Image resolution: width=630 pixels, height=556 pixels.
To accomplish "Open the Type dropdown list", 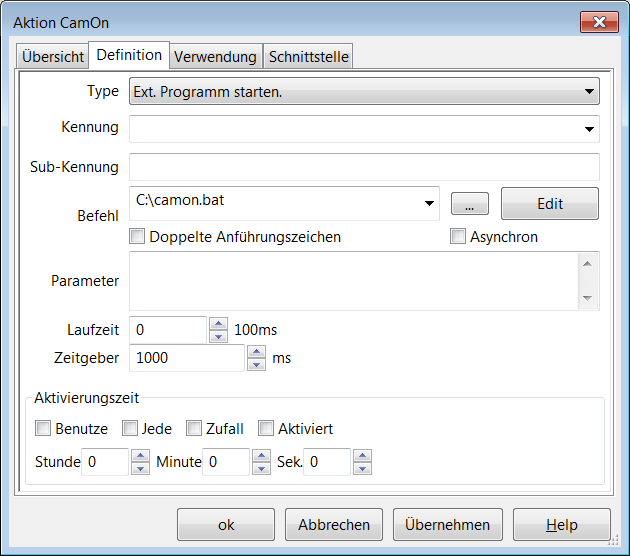I will [x=588, y=92].
